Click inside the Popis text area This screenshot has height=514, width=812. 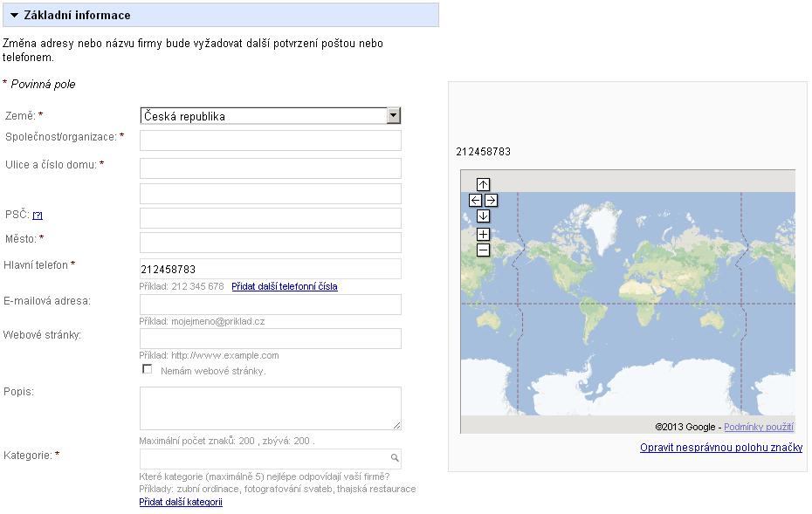[271, 408]
